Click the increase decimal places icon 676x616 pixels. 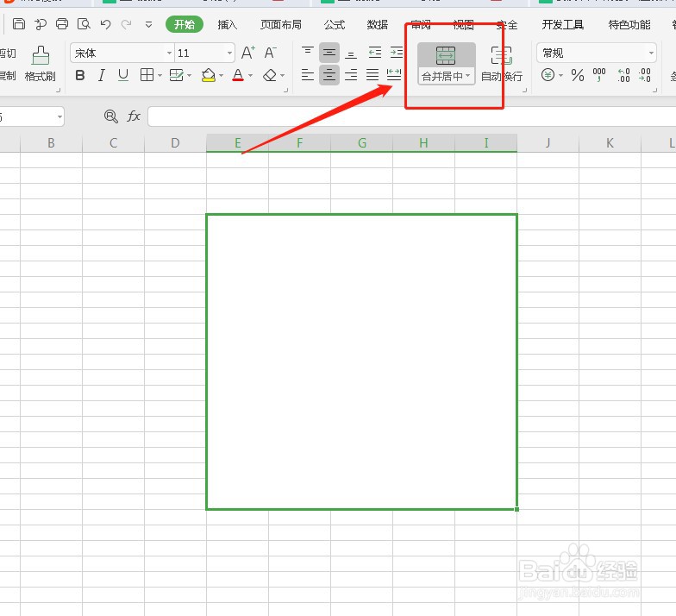tap(624, 75)
